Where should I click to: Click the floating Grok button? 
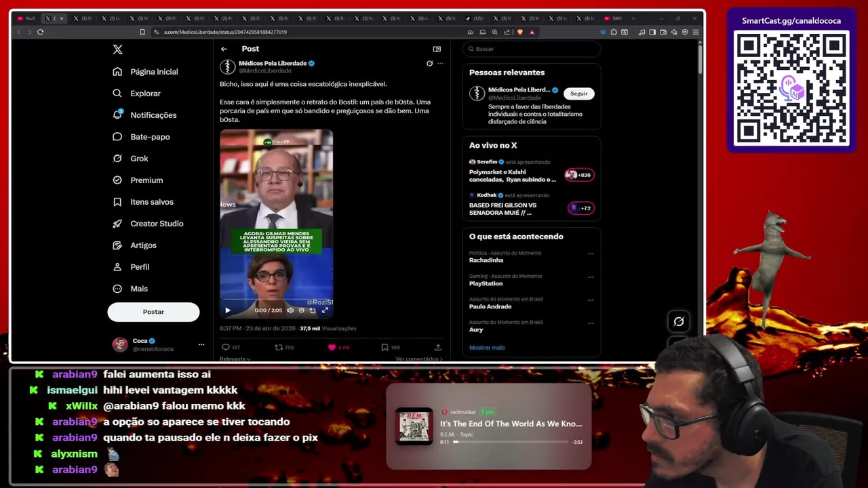679,322
